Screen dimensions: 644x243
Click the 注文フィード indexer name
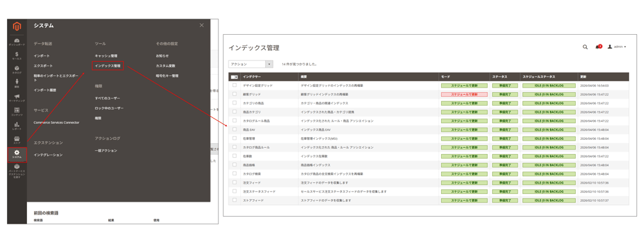252,182
